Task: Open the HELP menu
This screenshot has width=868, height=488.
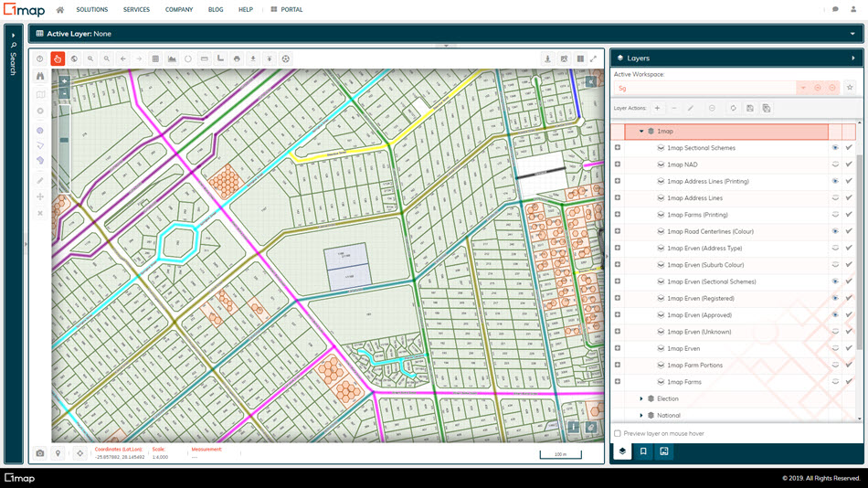Action: [246, 9]
